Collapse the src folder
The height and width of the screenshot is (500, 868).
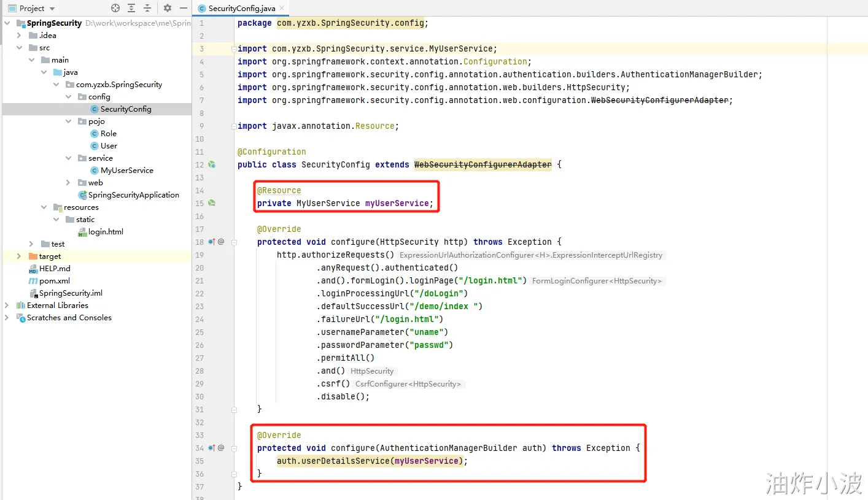(20, 48)
